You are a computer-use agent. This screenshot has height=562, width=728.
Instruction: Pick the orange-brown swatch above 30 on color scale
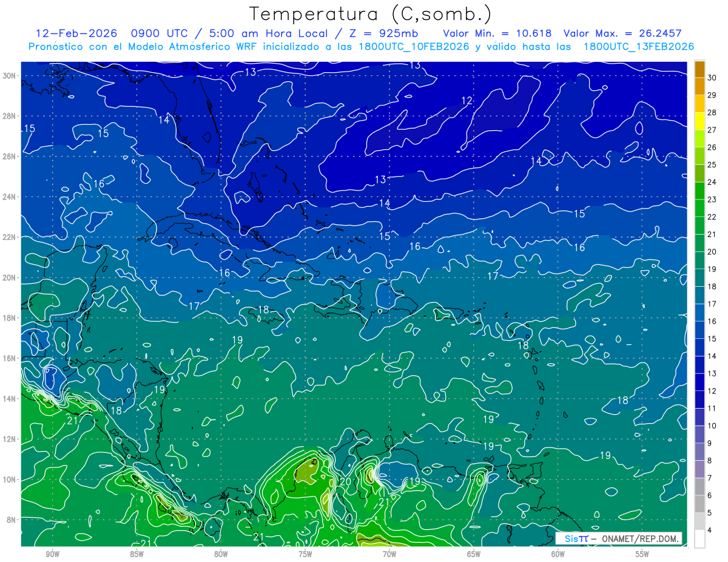click(700, 69)
